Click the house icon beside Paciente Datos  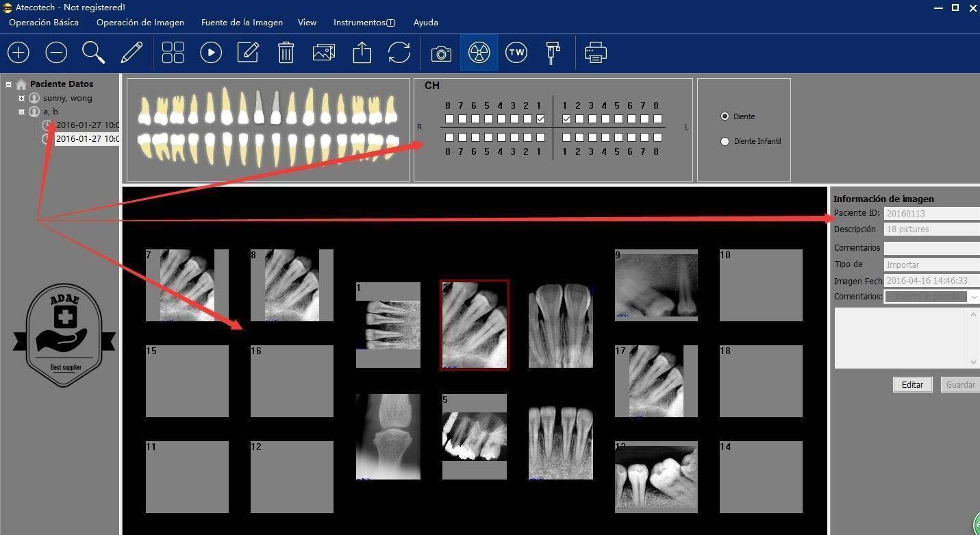21,84
